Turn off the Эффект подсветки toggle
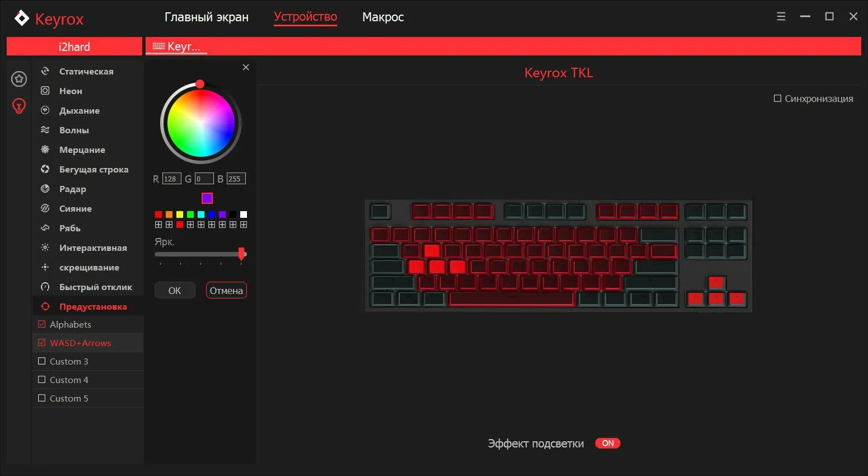The image size is (868, 476). click(608, 443)
